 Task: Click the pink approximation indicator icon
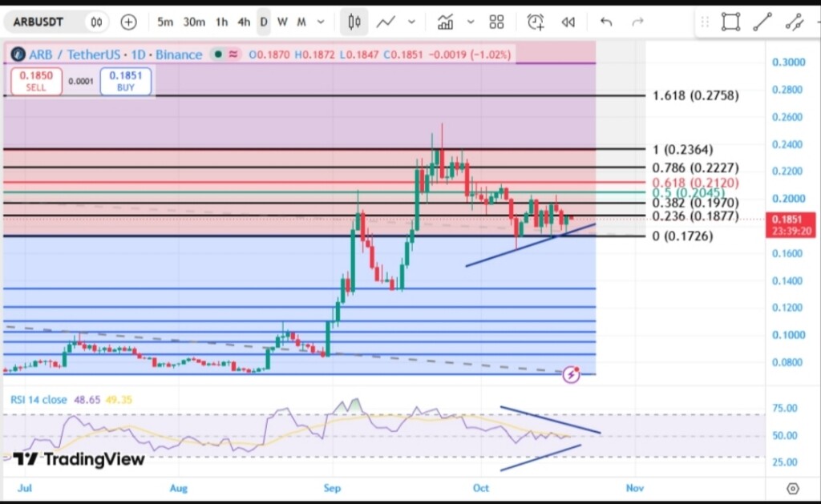pyautogui.click(x=233, y=54)
